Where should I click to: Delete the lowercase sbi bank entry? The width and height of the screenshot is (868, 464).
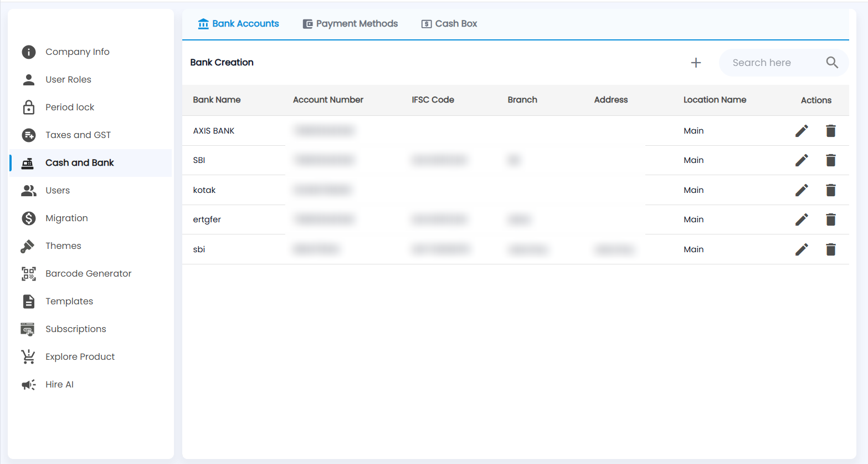[831, 249]
